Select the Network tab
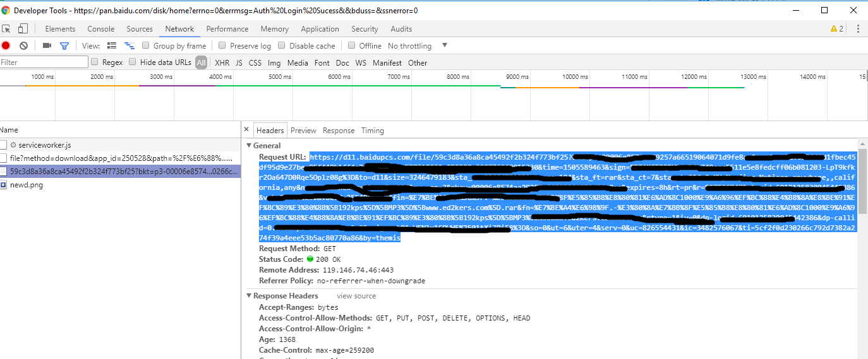The height and width of the screenshot is (359, 868). point(179,29)
